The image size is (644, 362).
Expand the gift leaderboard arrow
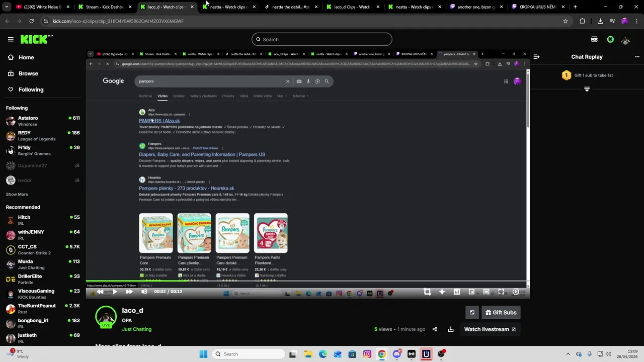click(587, 89)
